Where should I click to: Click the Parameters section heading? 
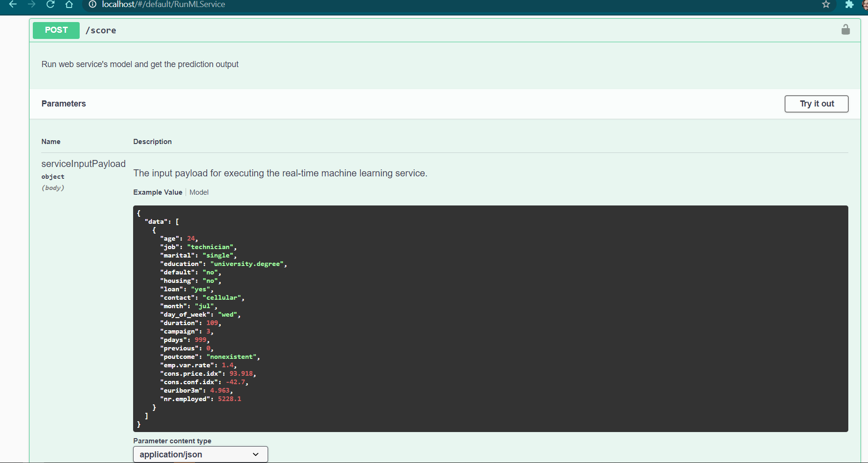[x=64, y=104]
